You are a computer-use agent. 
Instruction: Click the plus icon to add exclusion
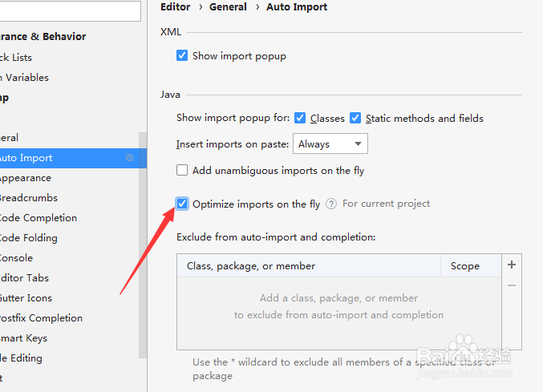tap(512, 265)
